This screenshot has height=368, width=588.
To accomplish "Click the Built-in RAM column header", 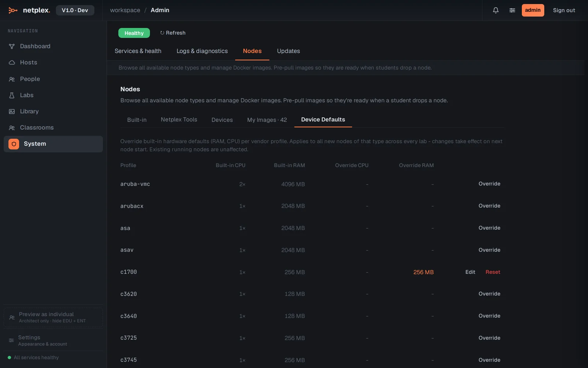I will pos(289,165).
